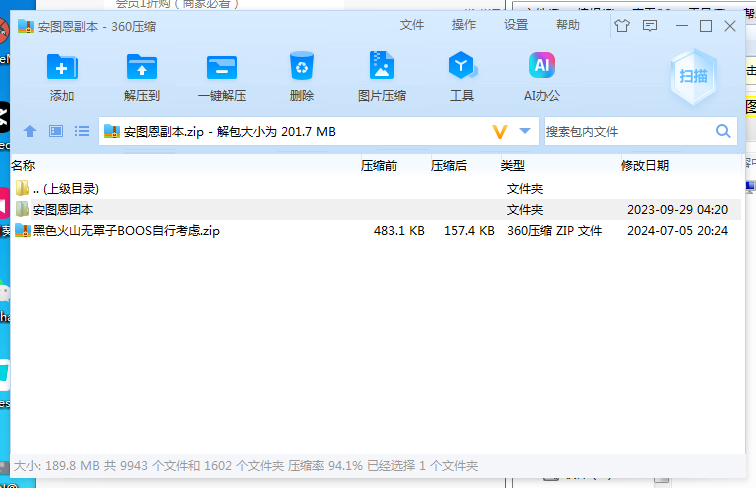Viewport: 756px width, 488px height.
Task: Close the 360压缩 window
Action: 730,26
